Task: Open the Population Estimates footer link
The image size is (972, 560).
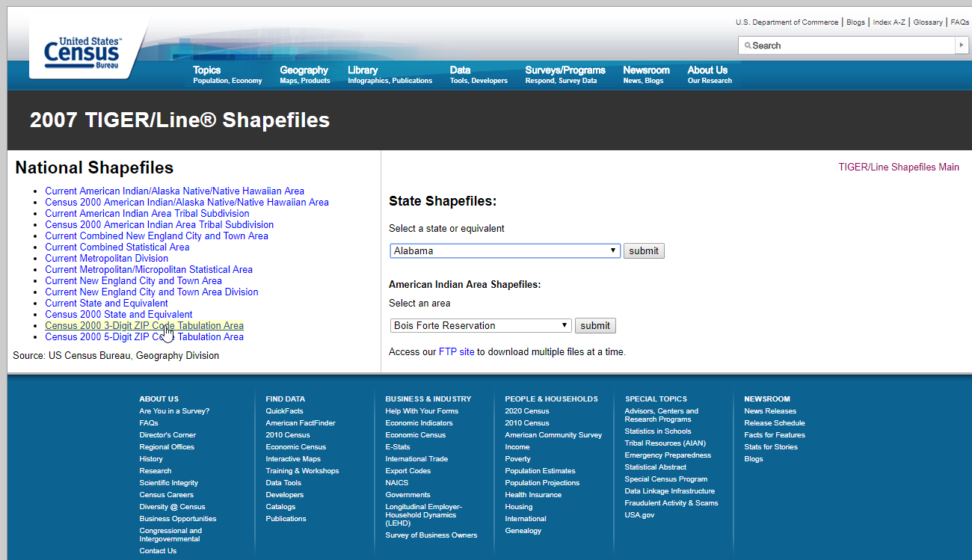Action: pyautogui.click(x=540, y=471)
